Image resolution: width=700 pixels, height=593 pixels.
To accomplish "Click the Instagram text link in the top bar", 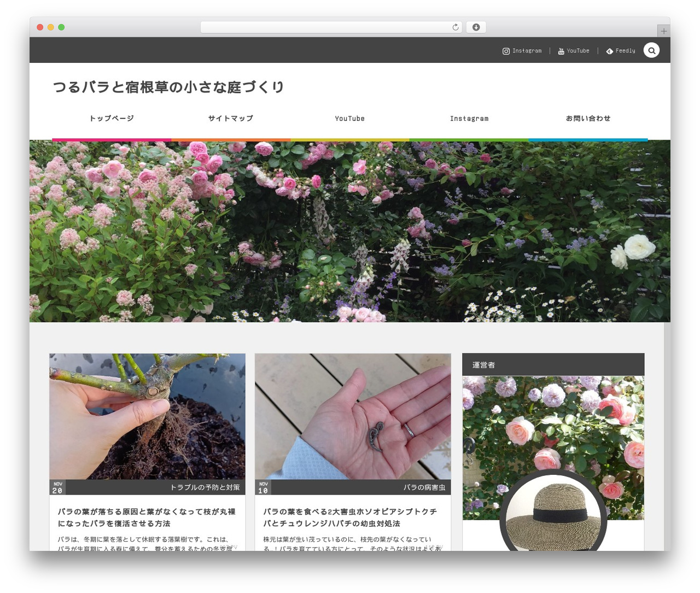I will pyautogui.click(x=527, y=51).
